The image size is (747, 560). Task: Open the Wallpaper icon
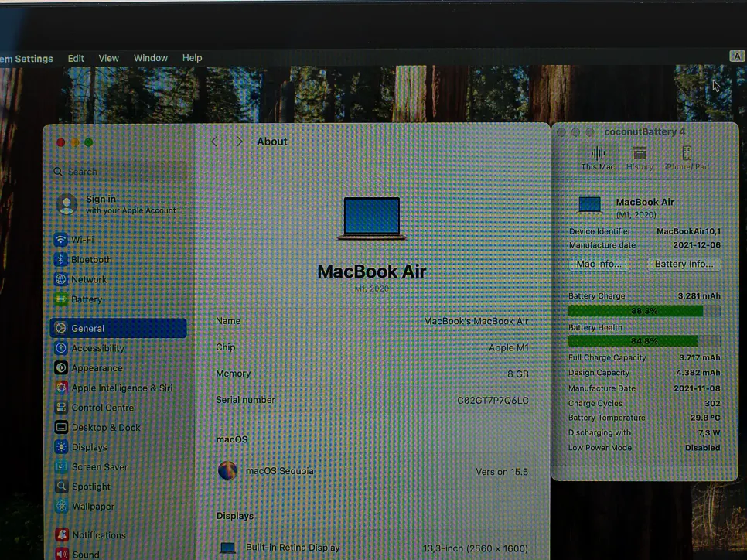pos(61,506)
